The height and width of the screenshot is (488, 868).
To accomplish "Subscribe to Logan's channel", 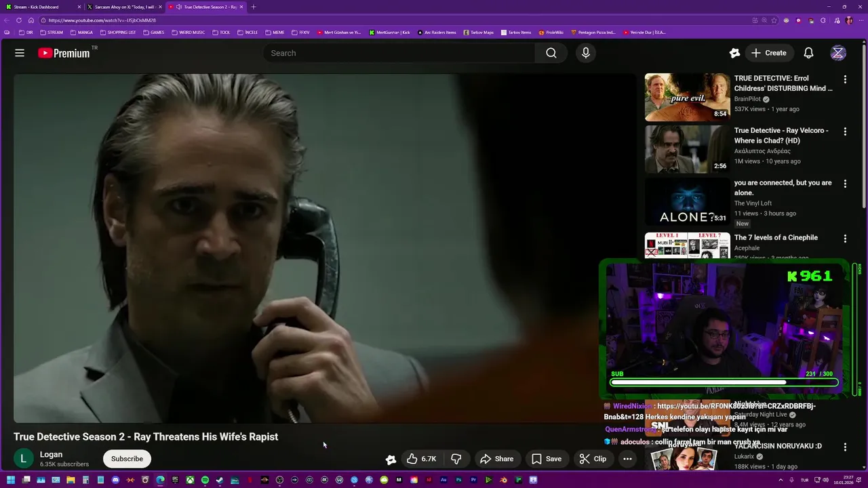I will click(x=127, y=459).
